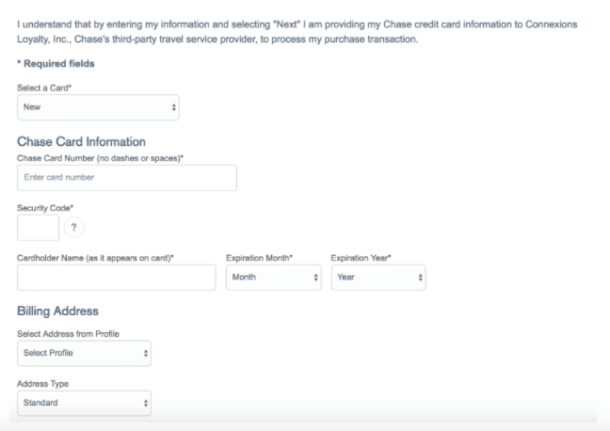Viewport: 610px width, 431px height.
Task: Click the Billing Address section heading
Action: pyautogui.click(x=58, y=311)
